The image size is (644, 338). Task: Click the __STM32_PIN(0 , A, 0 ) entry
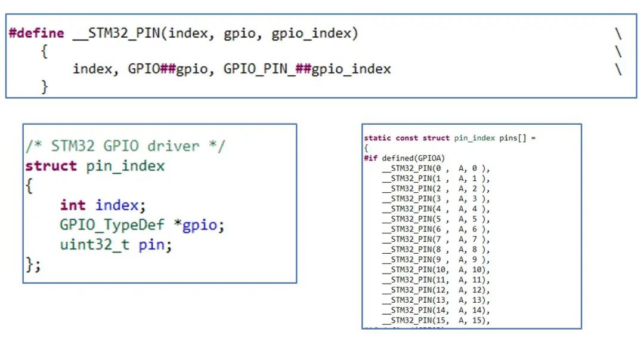tap(436, 168)
